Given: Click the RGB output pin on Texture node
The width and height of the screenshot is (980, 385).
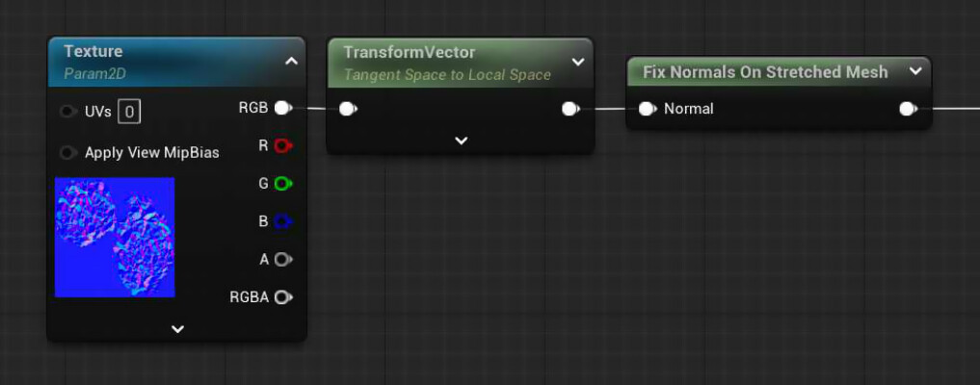Looking at the screenshot, I should pos(283,108).
